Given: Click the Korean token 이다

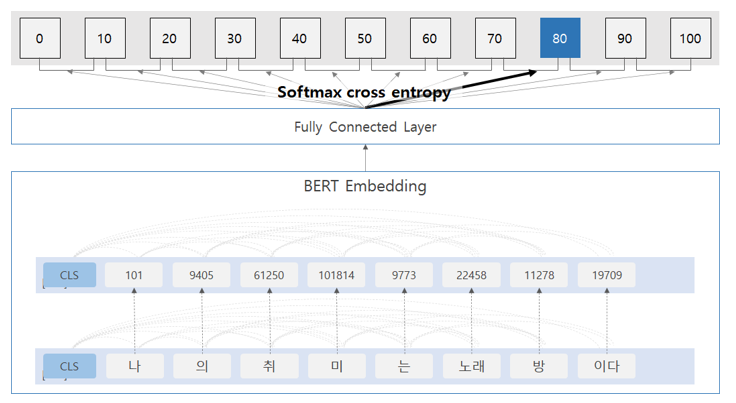Looking at the screenshot, I should point(606,366).
